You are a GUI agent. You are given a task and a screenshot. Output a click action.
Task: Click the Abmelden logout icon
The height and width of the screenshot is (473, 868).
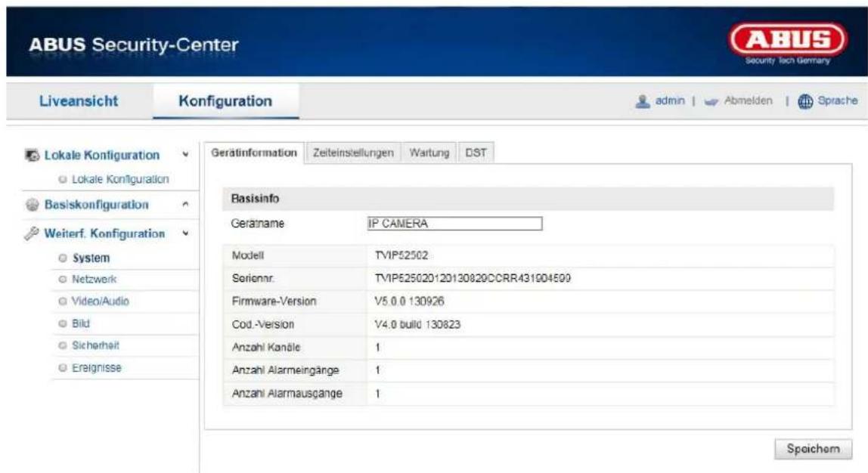click(711, 101)
